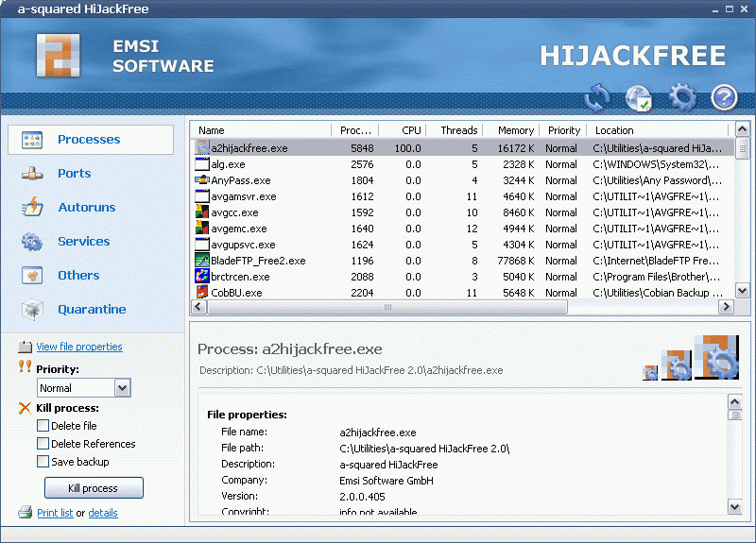Sort process list by Proc... column
756x543 pixels.
tap(355, 130)
